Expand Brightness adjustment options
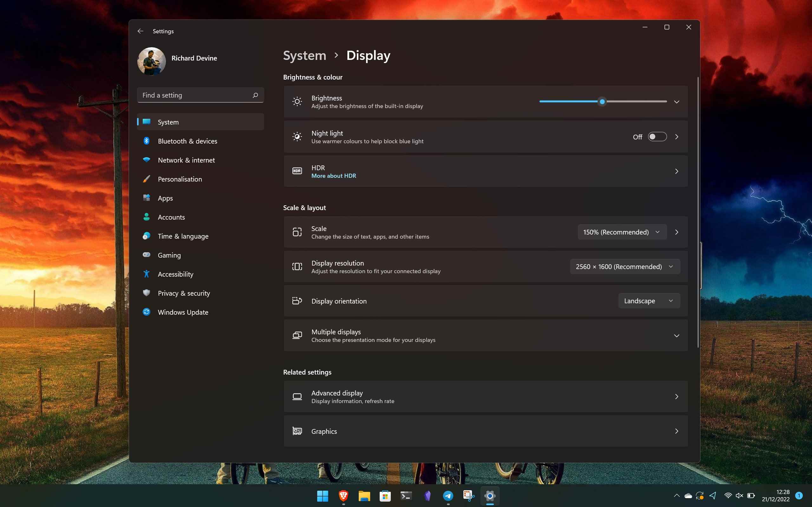 [x=676, y=101]
